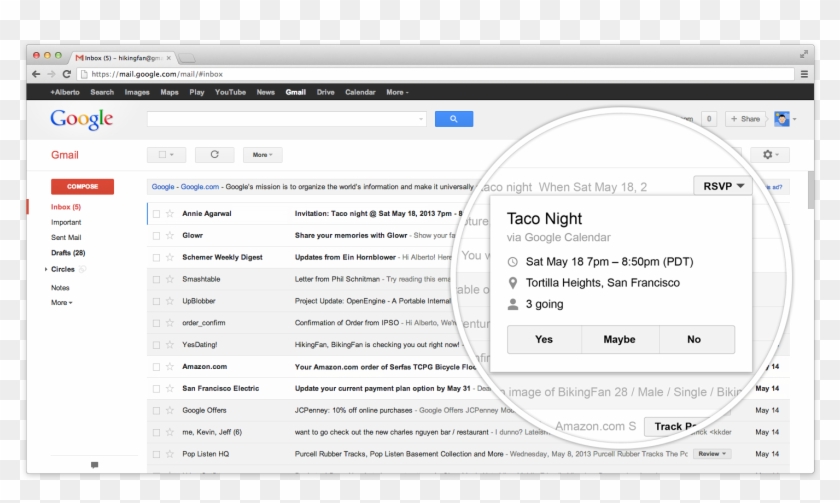Answer No to Taco Night invitation
This screenshot has height=503, width=840.
[x=696, y=339]
